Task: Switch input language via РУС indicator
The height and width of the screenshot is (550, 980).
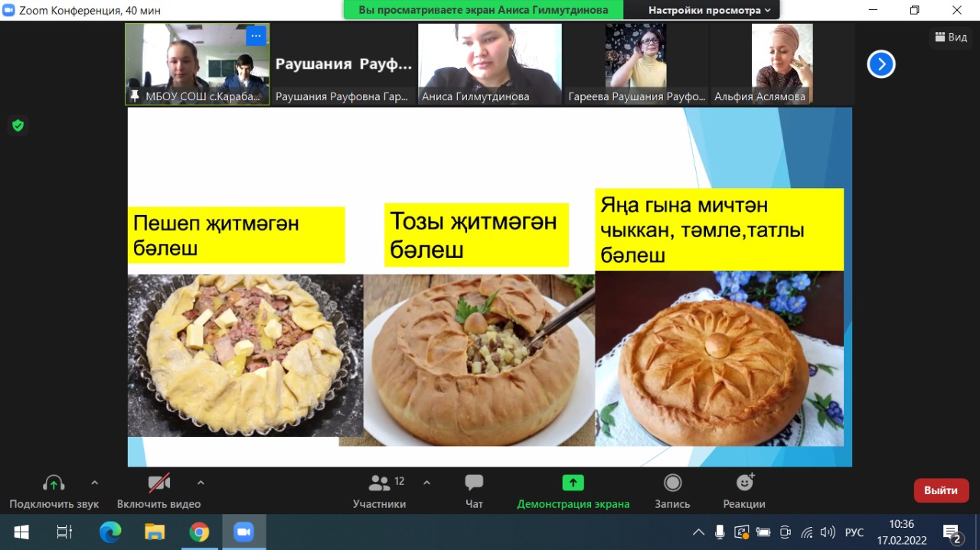Action: point(854,532)
